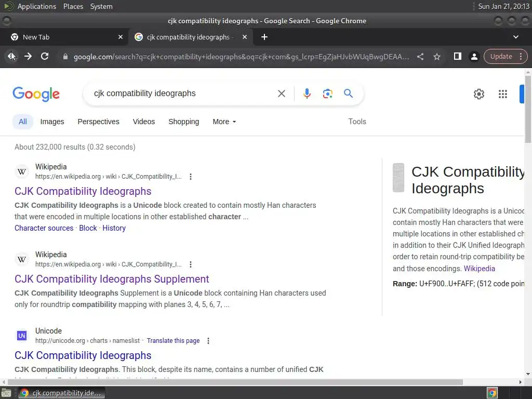Switch to Videos results
Viewport: 532px width, 399px height.
tap(144, 122)
